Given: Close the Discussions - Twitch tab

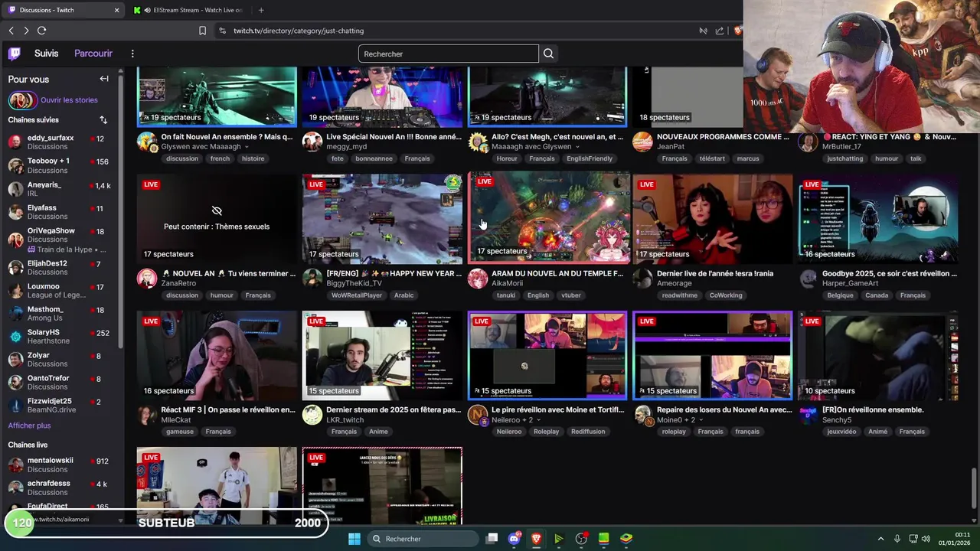Looking at the screenshot, I should (116, 10).
